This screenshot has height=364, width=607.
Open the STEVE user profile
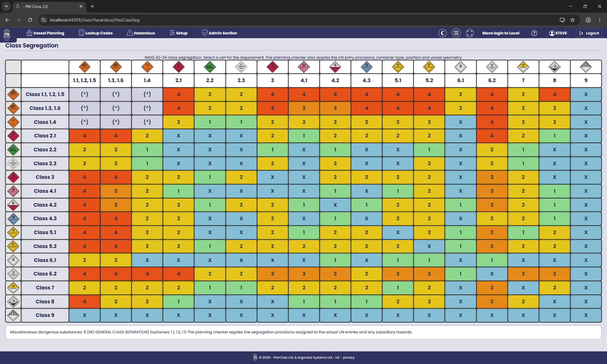[x=558, y=33]
